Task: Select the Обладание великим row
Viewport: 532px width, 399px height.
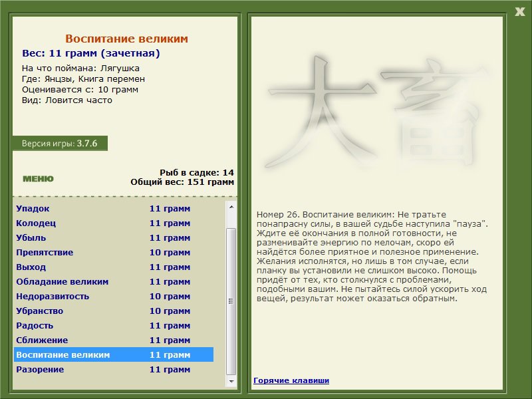Action: tap(113, 281)
